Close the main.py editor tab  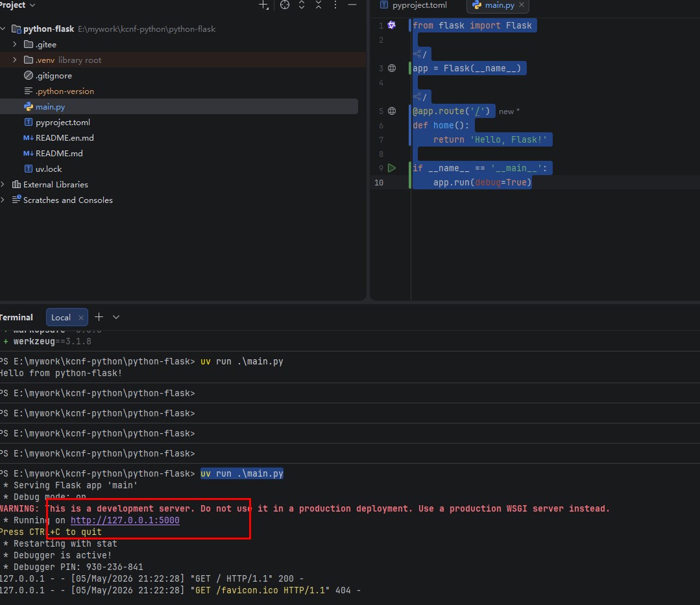point(522,5)
